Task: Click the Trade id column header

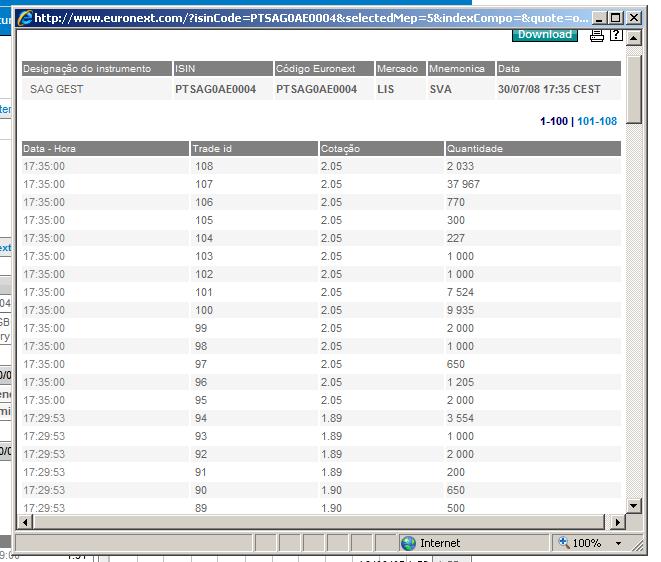Action: click(x=254, y=148)
